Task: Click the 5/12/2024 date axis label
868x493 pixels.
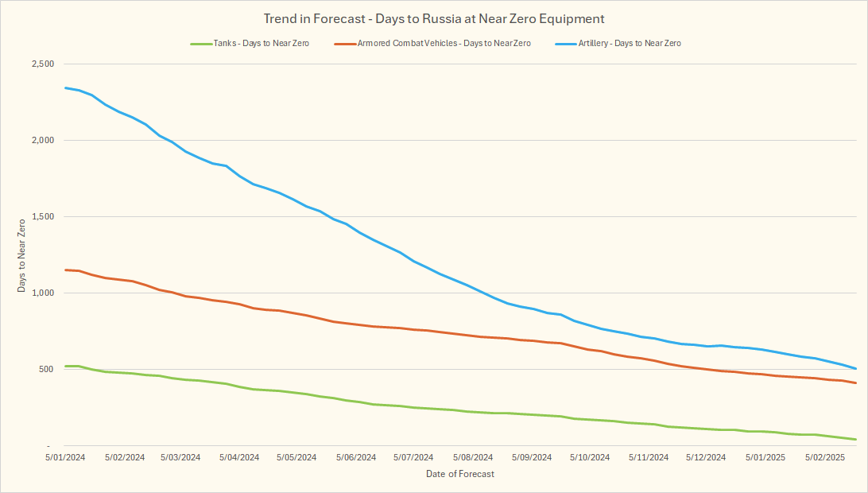Action: 705,458
